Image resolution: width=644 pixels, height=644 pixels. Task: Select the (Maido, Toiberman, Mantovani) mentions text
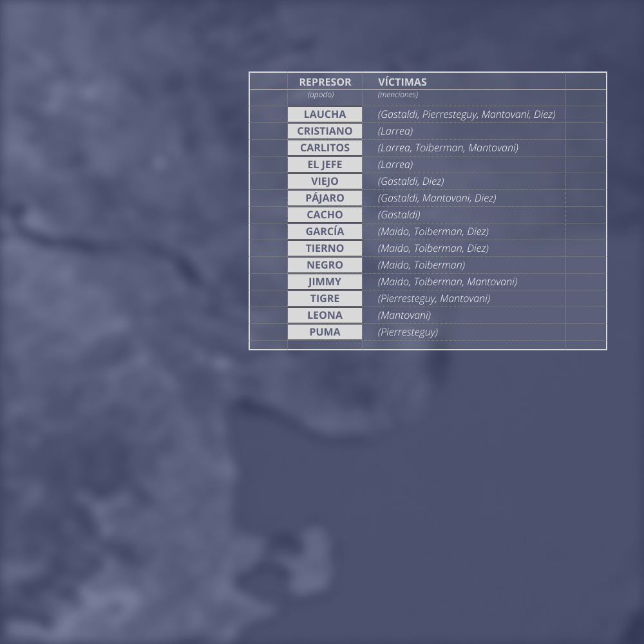[x=448, y=282]
